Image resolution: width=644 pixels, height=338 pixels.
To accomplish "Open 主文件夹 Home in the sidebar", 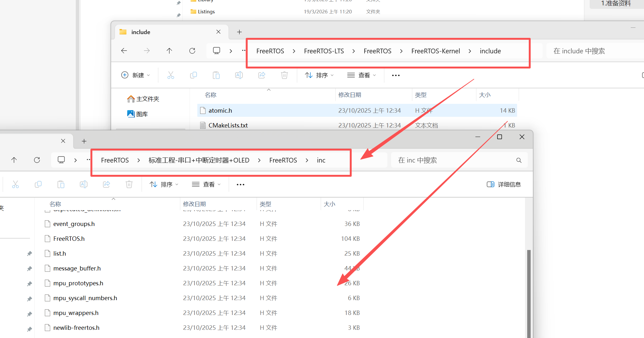I will pos(144,99).
